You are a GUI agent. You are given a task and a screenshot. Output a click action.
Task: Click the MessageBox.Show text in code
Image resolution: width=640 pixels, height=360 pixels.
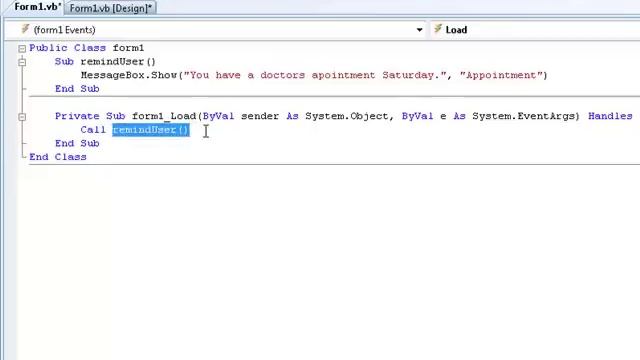[129, 75]
